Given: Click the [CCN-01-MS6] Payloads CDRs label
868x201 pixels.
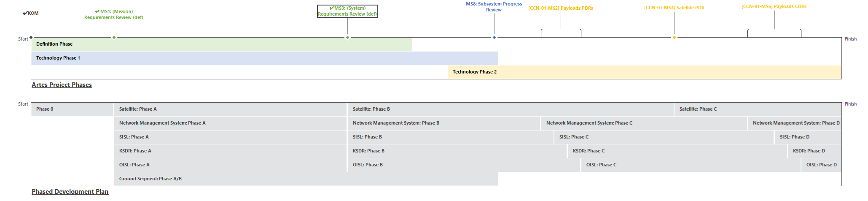Looking at the screenshot, I should (774, 6).
